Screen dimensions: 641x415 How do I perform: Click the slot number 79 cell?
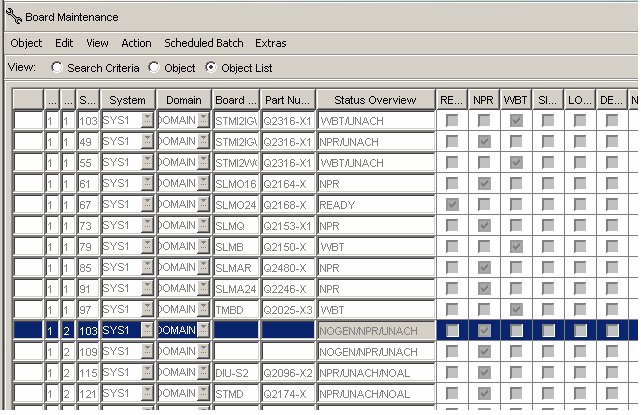pyautogui.click(x=88, y=247)
